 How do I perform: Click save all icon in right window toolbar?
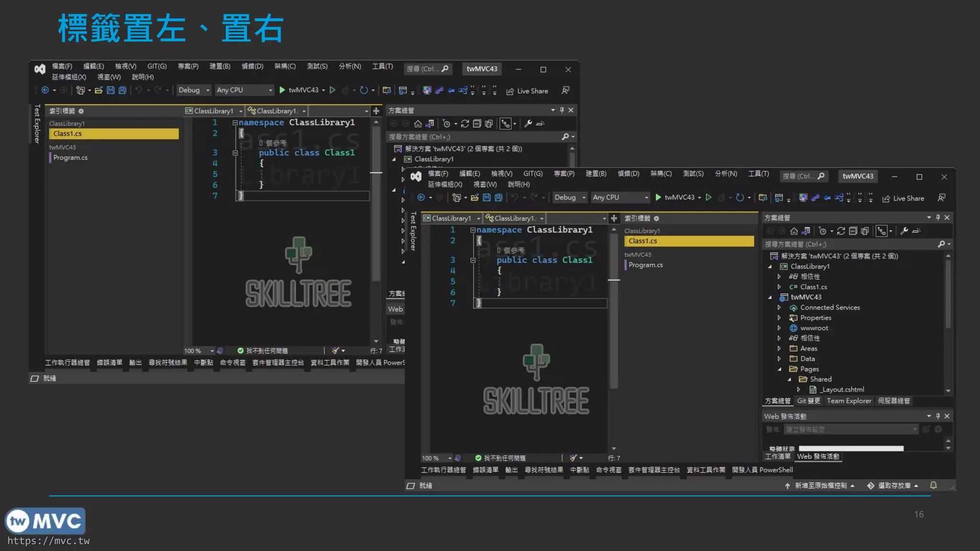(498, 198)
